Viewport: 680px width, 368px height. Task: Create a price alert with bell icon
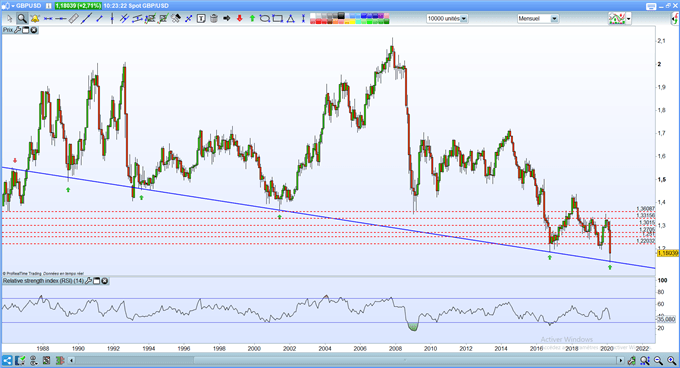pos(35,19)
